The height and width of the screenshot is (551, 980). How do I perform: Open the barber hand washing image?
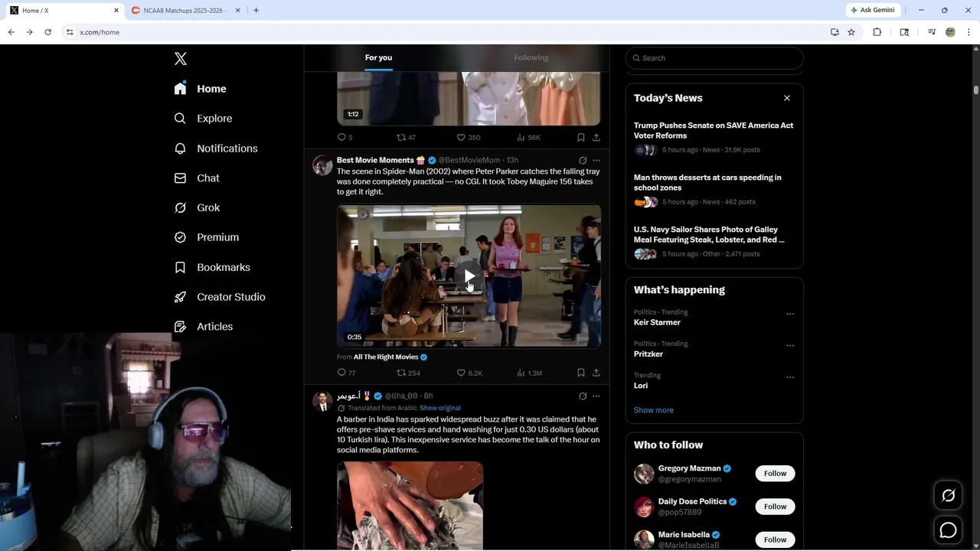(x=410, y=505)
